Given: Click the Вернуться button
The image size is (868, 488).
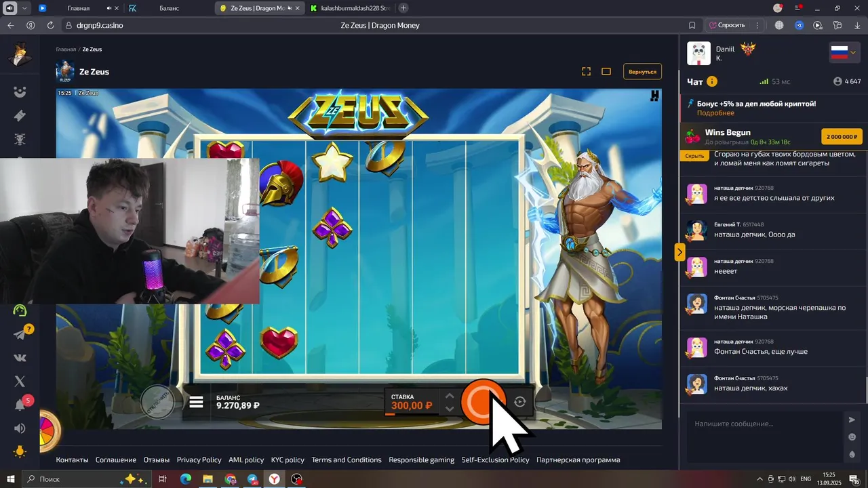Looking at the screenshot, I should pyautogui.click(x=642, y=71).
